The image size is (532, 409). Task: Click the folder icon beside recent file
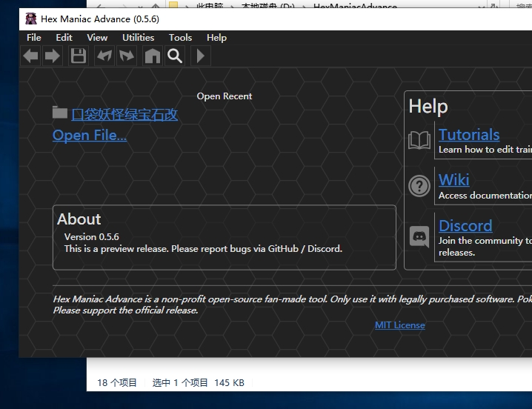click(60, 113)
